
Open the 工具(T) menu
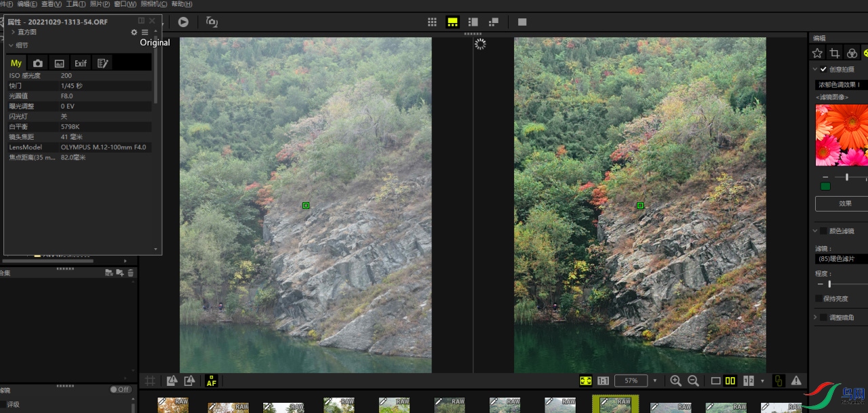(x=75, y=4)
